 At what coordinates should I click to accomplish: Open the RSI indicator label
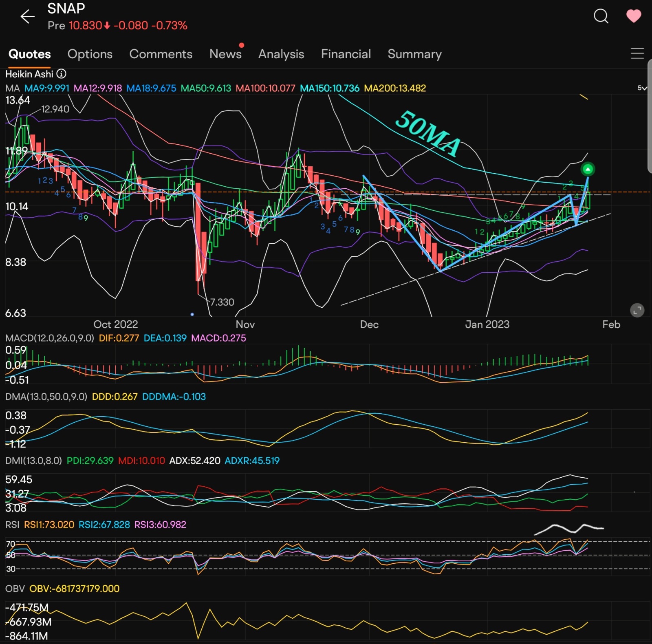click(x=12, y=525)
